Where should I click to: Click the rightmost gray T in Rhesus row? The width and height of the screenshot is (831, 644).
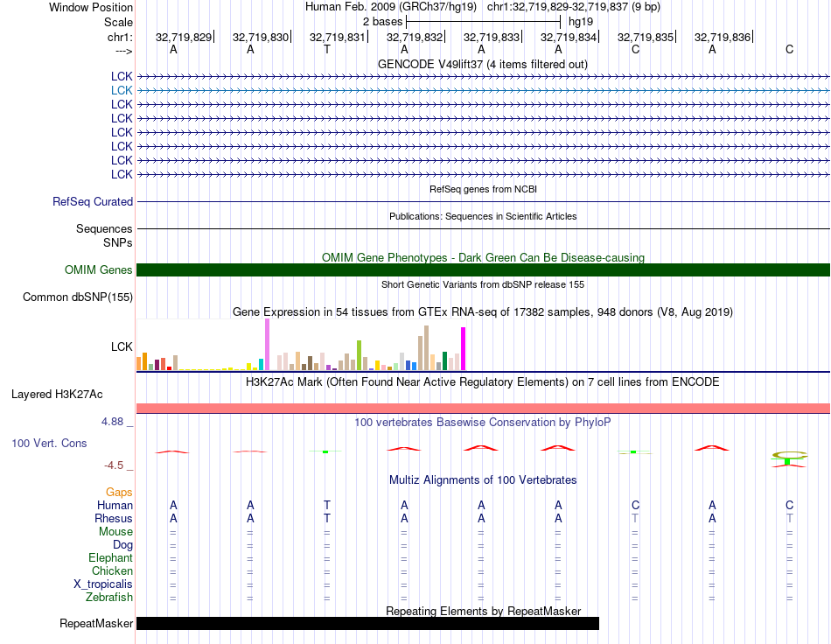pos(789,518)
